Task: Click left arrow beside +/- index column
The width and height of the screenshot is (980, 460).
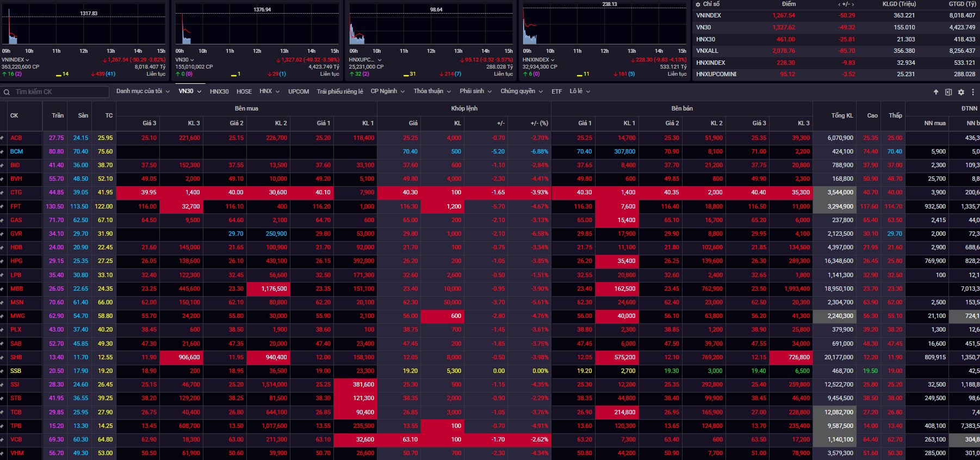Action: [x=840, y=4]
